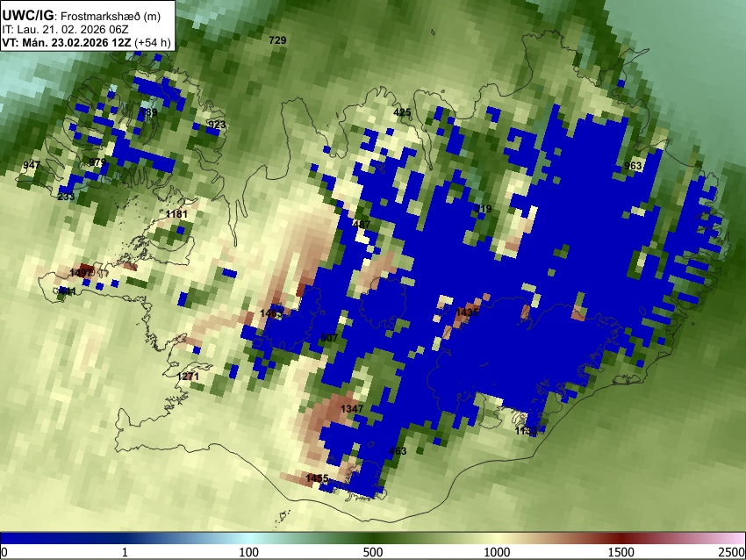Click the 487 value label
Screen dimensions: 746x560
(x=362, y=224)
